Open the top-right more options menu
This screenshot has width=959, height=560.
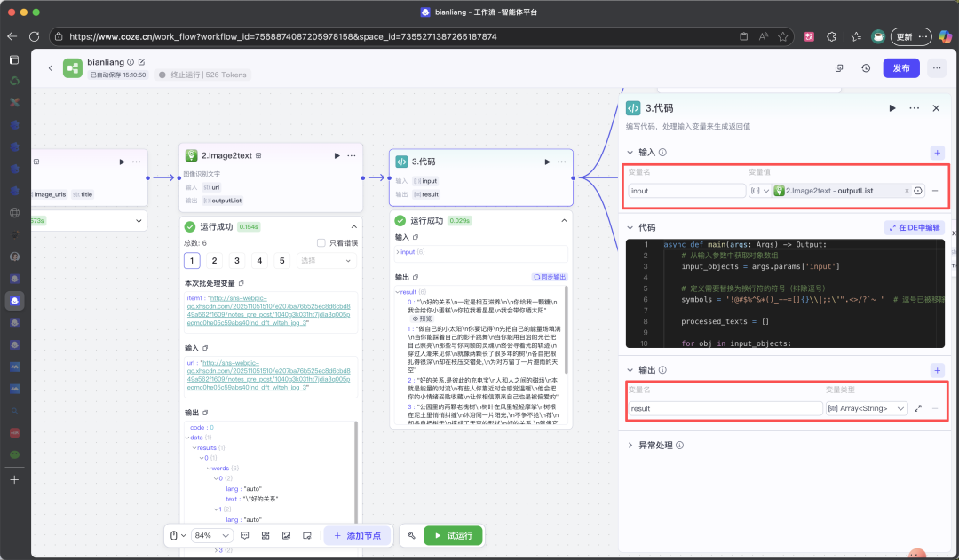937,67
